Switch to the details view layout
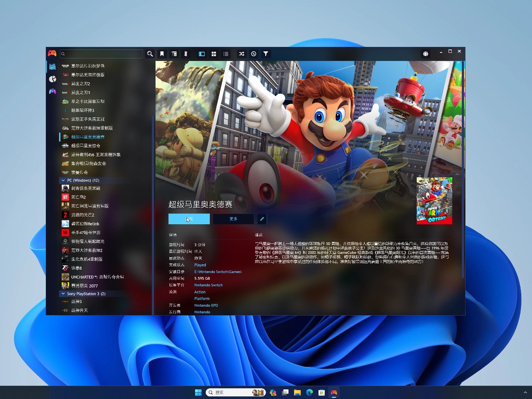The image size is (532, 399). coord(202,54)
